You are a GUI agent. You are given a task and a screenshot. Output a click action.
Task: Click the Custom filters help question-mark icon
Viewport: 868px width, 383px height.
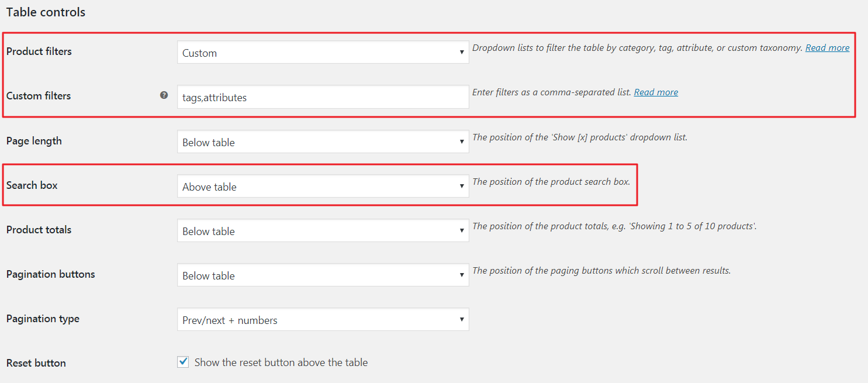pyautogui.click(x=164, y=95)
